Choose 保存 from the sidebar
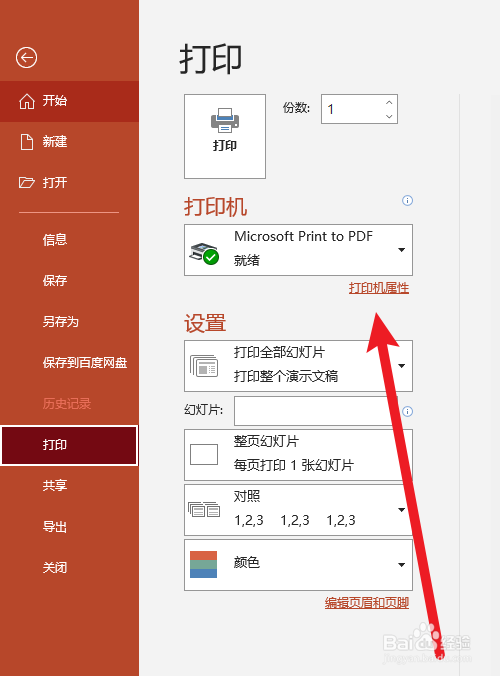This screenshot has width=500, height=676. pos(69,280)
